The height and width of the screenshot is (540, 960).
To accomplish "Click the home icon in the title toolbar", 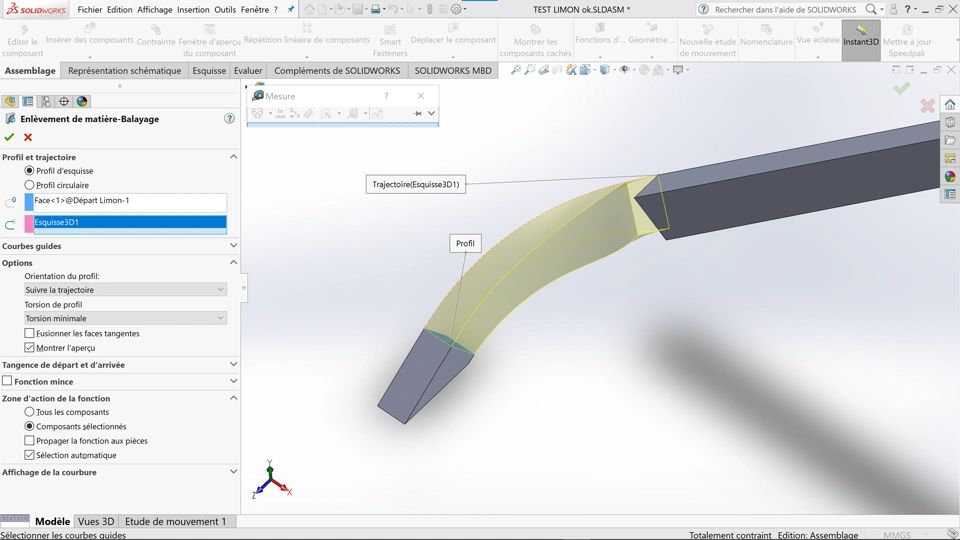I will click(309, 9).
